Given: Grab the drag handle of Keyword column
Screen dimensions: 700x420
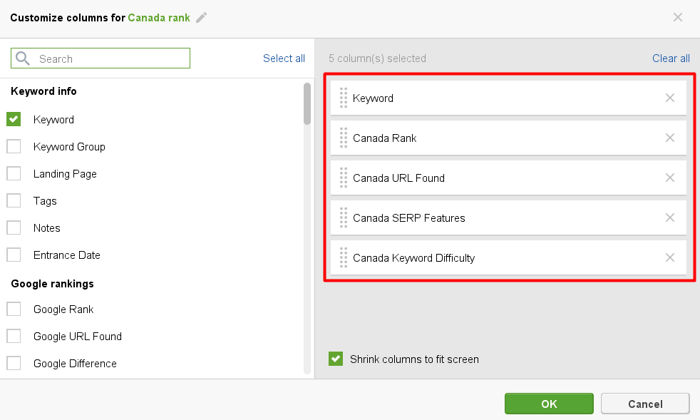Looking at the screenshot, I should [343, 98].
